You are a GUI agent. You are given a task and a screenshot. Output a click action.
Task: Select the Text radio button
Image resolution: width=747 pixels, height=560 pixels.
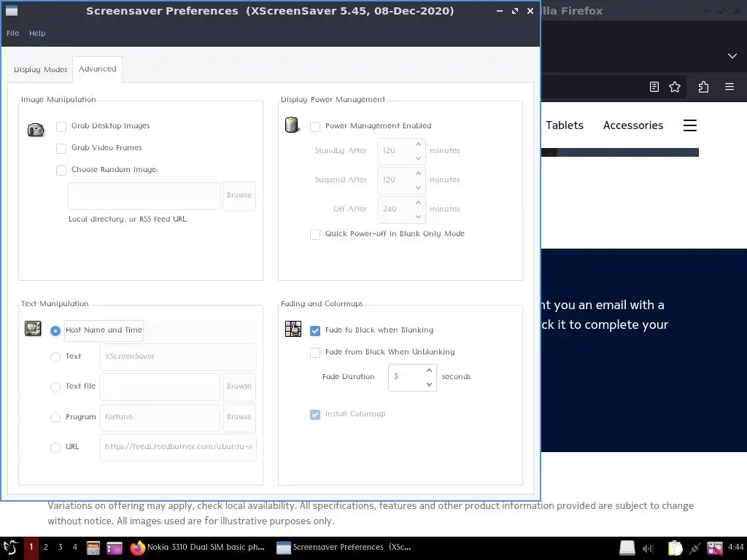click(x=55, y=357)
